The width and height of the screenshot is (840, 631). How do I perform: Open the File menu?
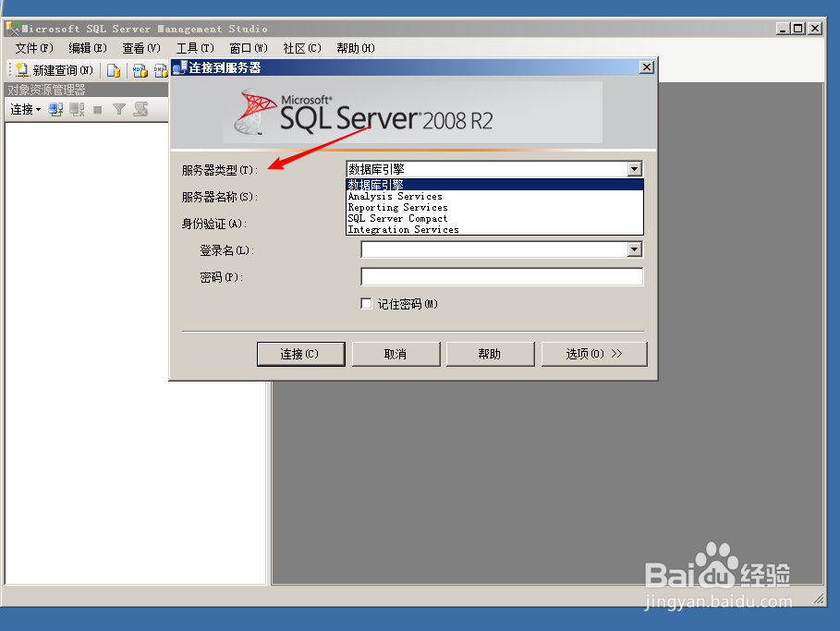tap(34, 48)
